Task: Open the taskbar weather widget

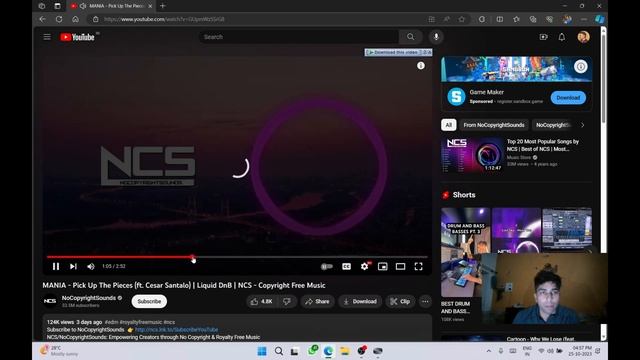Action: tap(58, 351)
